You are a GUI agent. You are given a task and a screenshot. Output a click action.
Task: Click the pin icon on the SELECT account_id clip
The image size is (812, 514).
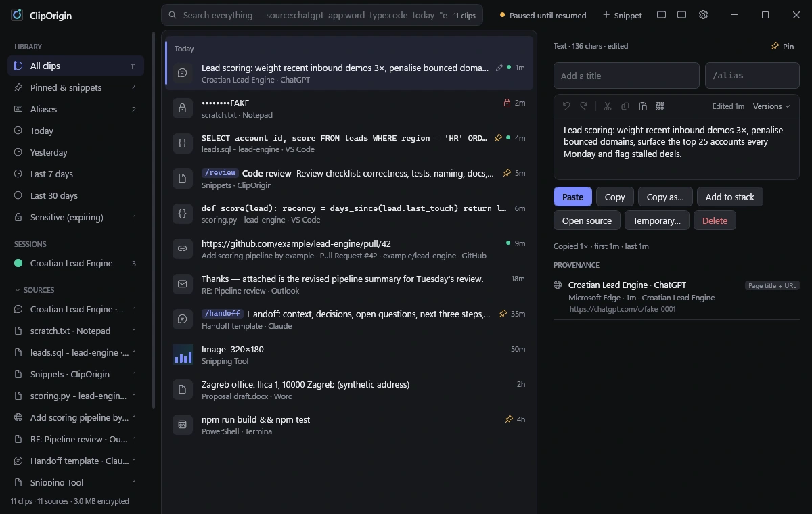(499, 138)
